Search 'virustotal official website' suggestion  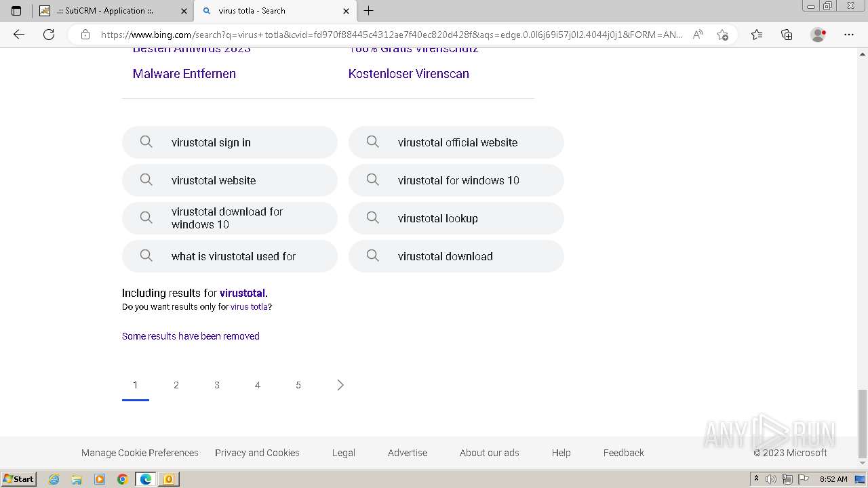pyautogui.click(x=456, y=142)
